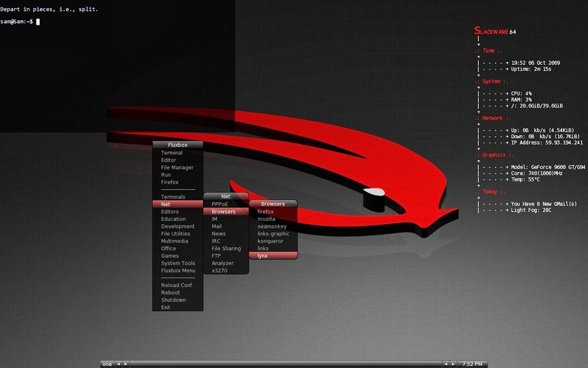Launch Firefox from the main Fluxbox menu
This screenshot has width=588, height=368.
[x=178, y=182]
